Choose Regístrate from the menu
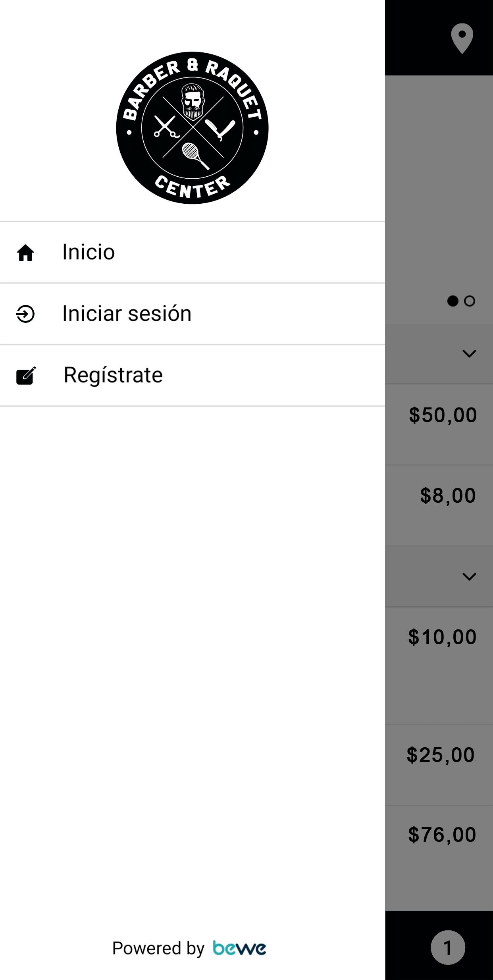The width and height of the screenshot is (493, 980). pyautogui.click(x=192, y=376)
